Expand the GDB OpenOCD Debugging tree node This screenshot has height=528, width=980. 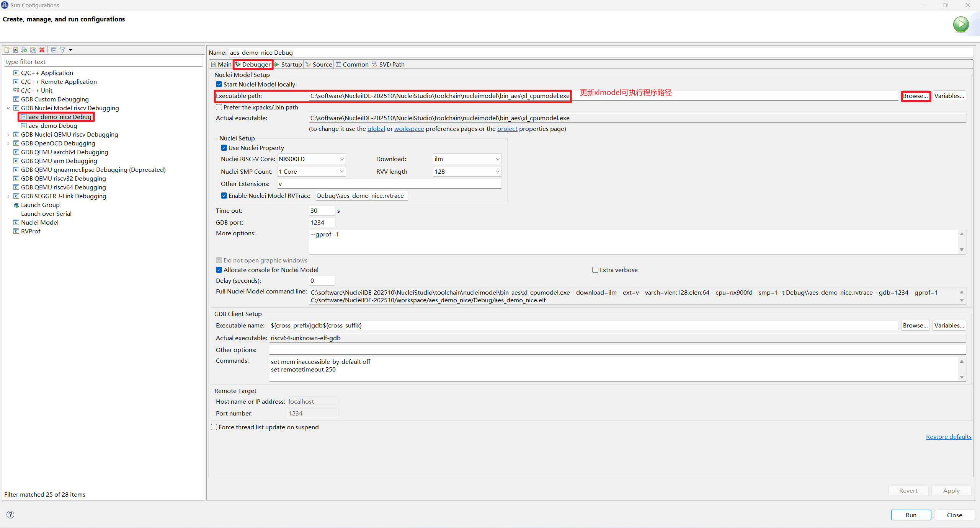[8, 143]
